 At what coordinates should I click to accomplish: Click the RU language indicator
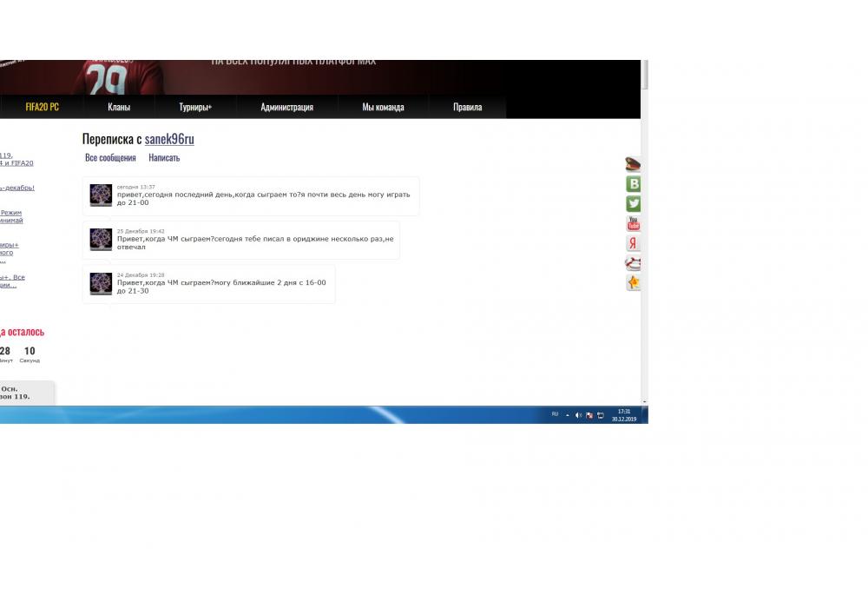click(x=555, y=414)
